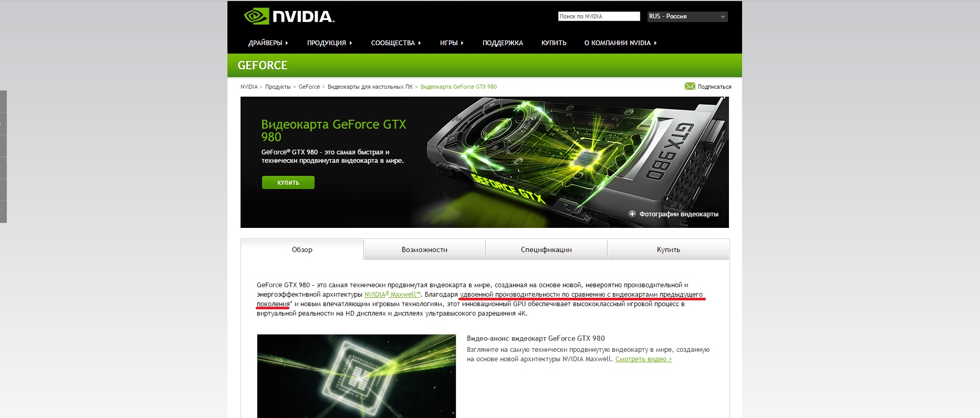Go to ПОДДЕРЖКА in the navigation bar

click(x=503, y=43)
